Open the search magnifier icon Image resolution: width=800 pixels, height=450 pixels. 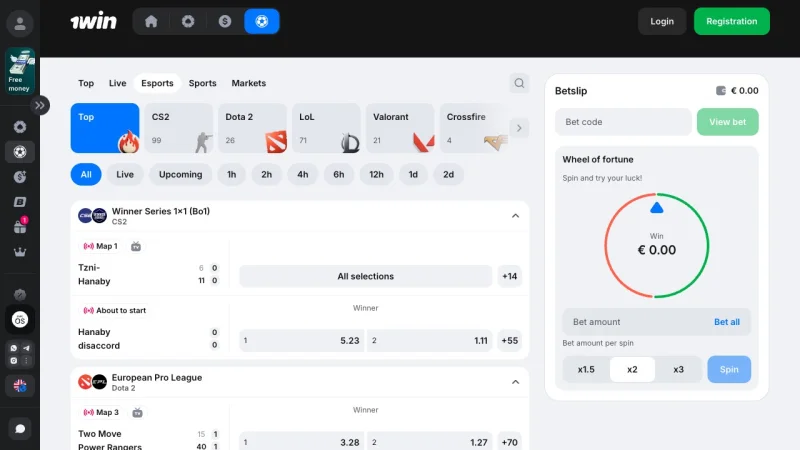(x=519, y=83)
